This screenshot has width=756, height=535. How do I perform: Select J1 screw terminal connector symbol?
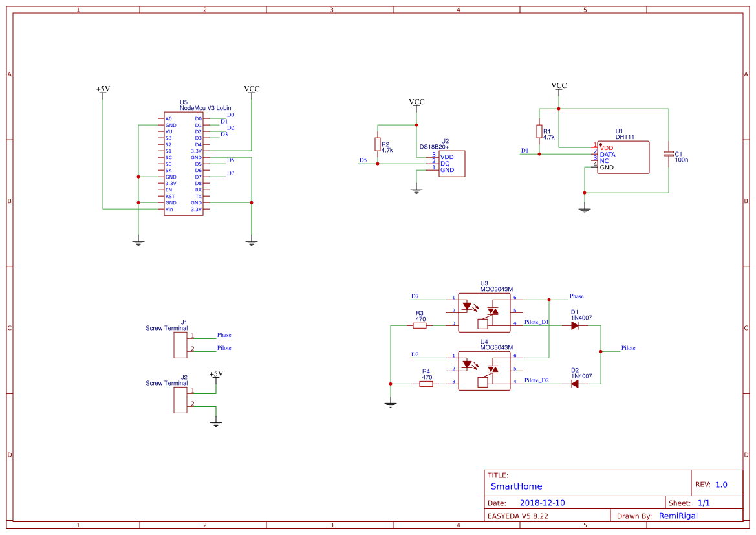(x=180, y=345)
